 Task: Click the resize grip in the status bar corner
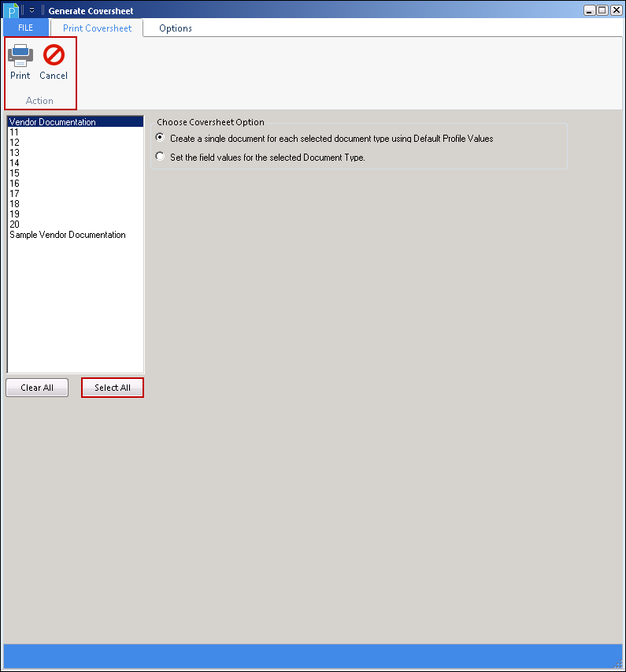[618, 664]
